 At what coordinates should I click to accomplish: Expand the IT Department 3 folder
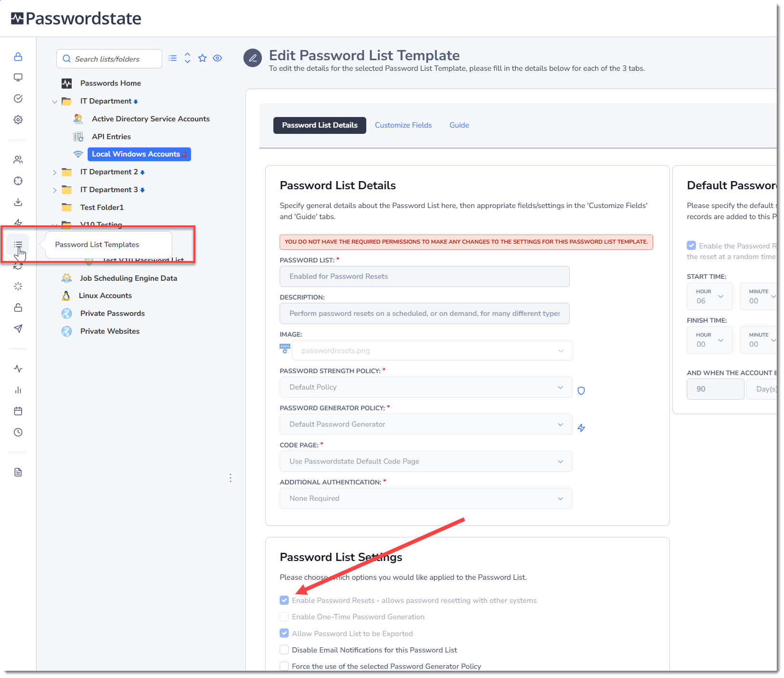(x=54, y=190)
